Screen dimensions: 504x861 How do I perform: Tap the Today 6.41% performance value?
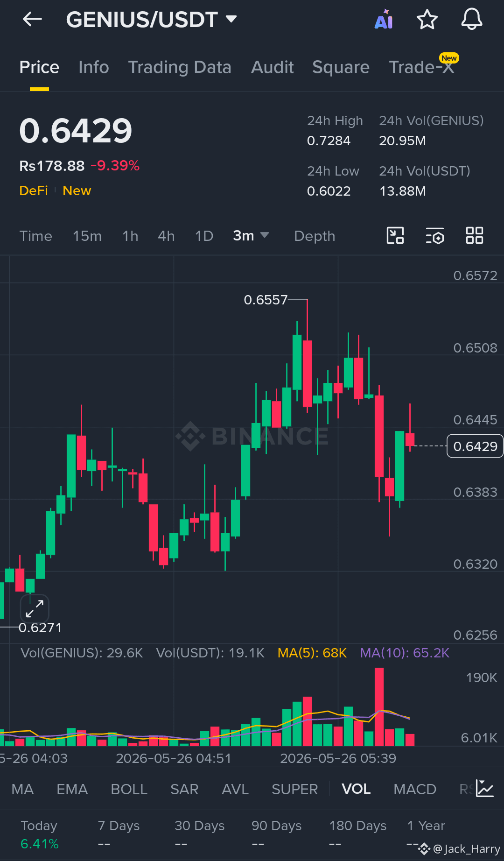(x=40, y=844)
